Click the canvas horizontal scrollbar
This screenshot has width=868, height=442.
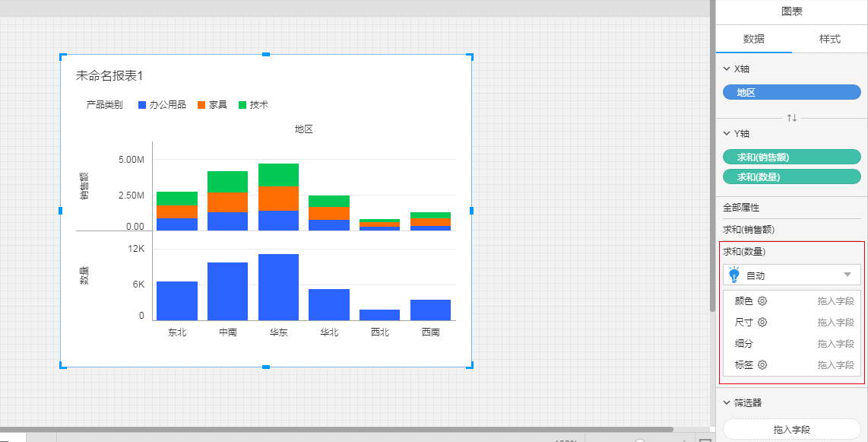[x=337, y=429]
